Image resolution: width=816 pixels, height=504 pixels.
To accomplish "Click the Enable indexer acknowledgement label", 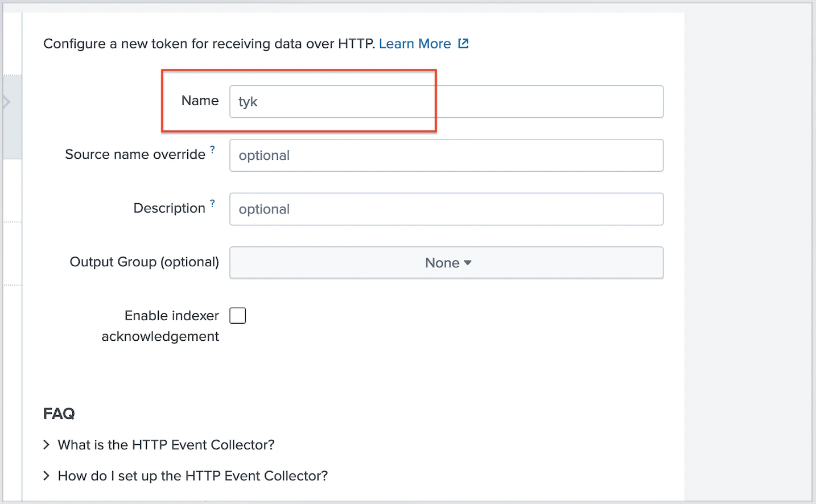I will pyautogui.click(x=160, y=326).
